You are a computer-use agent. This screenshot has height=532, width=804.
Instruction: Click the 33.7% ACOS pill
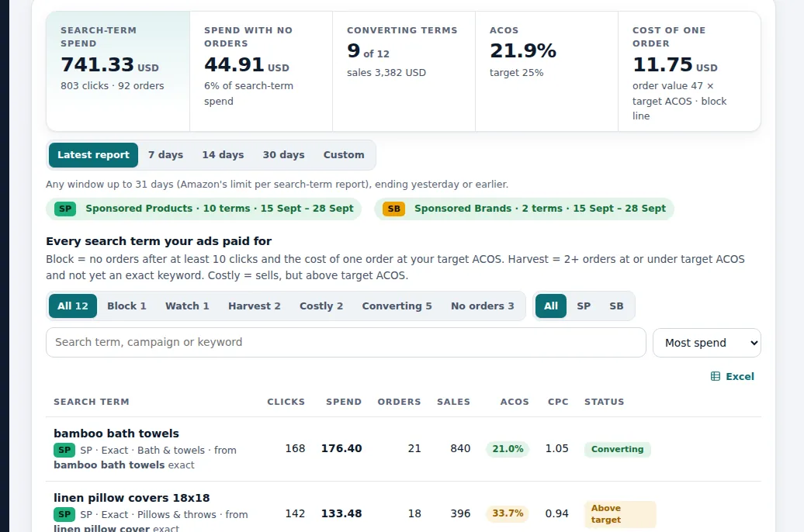[508, 513]
